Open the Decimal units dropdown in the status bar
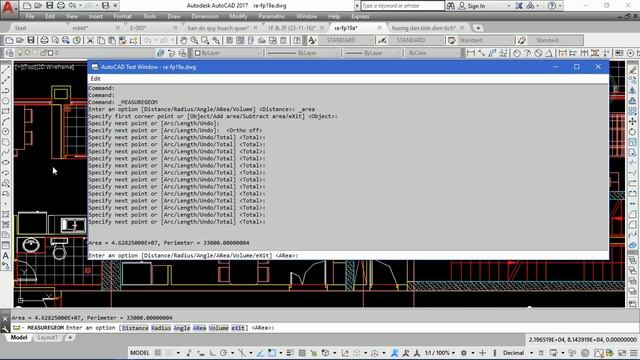Viewport: 640px width, 360px height. (517, 353)
